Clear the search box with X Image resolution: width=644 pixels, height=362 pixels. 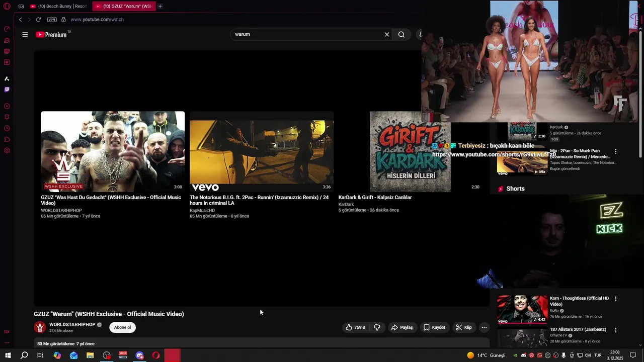[386, 34]
